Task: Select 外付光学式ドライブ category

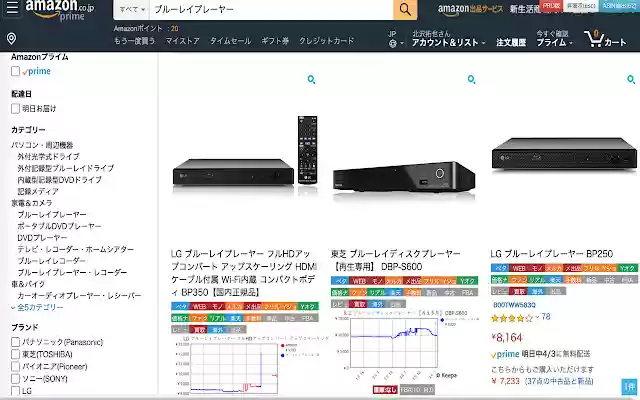Action: [x=48, y=156]
